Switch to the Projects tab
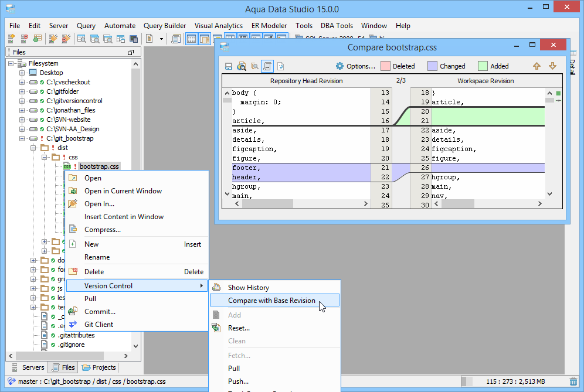Screen dimensions: 584x392 coord(99,367)
